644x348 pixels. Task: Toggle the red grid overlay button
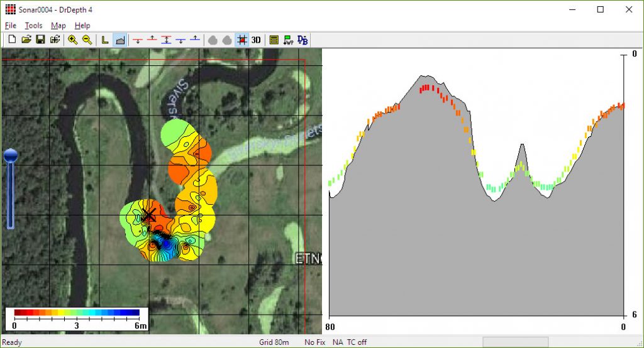click(242, 40)
